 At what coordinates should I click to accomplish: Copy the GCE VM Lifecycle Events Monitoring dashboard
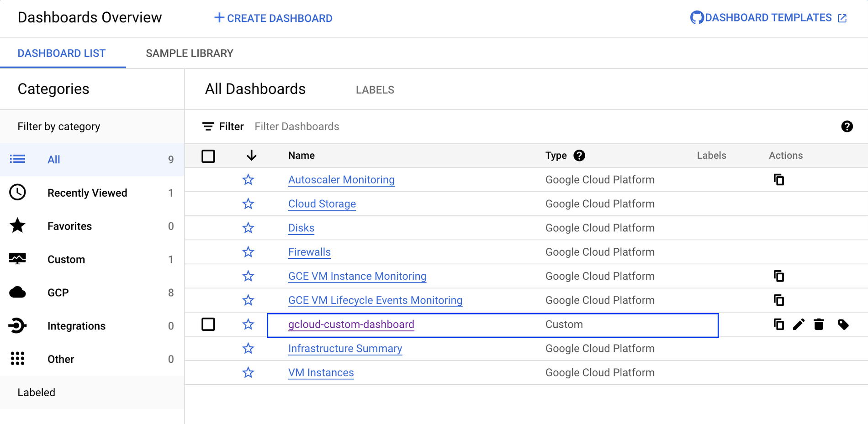pos(779,300)
